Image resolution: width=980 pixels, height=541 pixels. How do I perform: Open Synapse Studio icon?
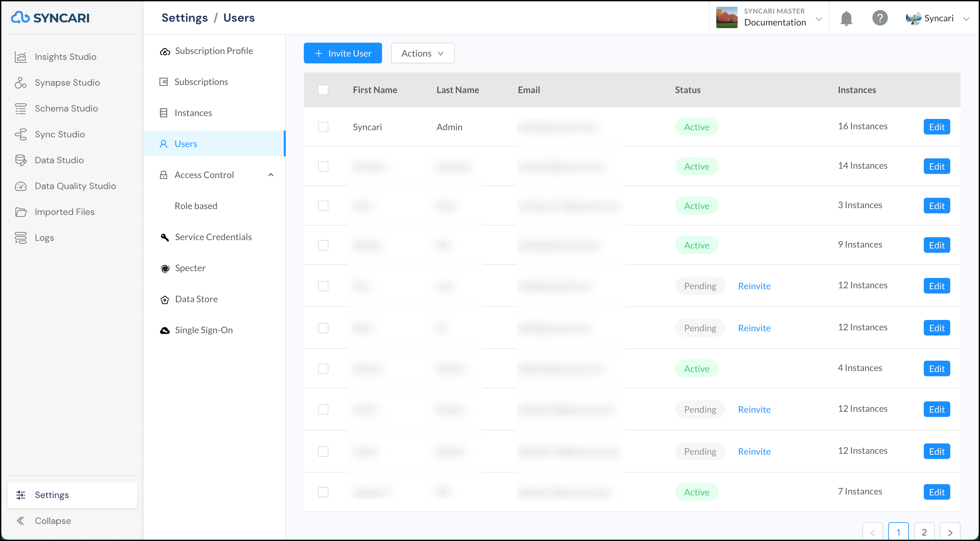21,82
